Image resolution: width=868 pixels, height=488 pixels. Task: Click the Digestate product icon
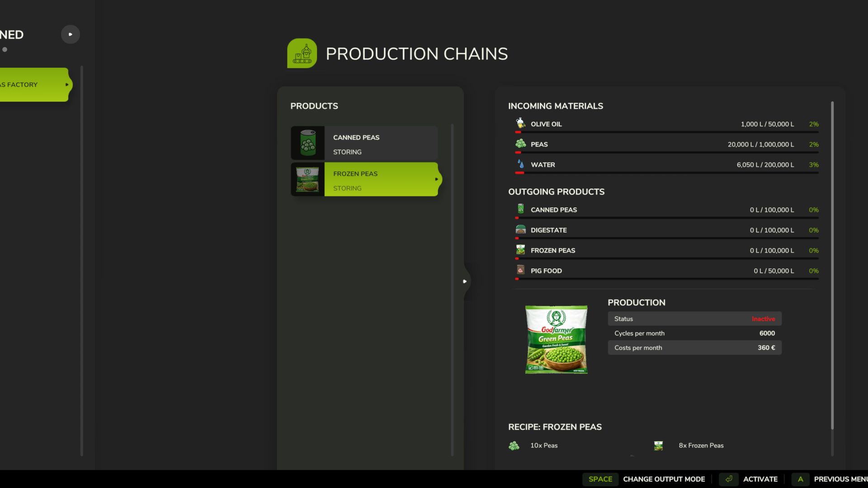[x=520, y=230]
